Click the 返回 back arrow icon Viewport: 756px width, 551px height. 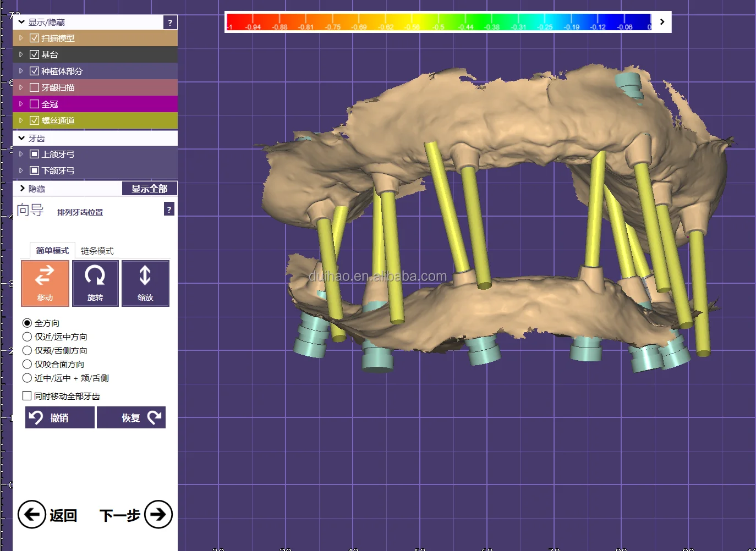coord(32,514)
